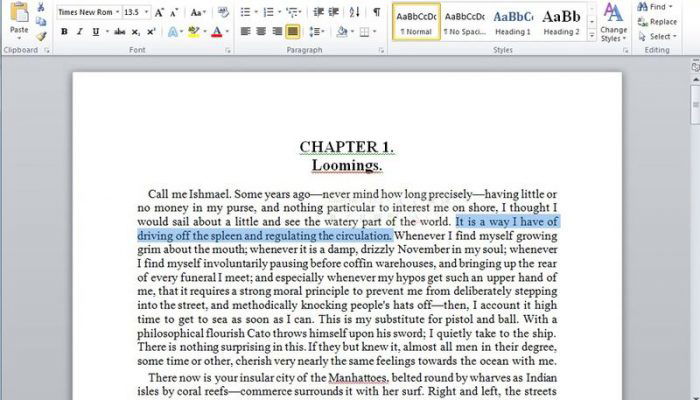Open shading color dropdown arrow
This screenshot has width=700, height=400.
[352, 32]
